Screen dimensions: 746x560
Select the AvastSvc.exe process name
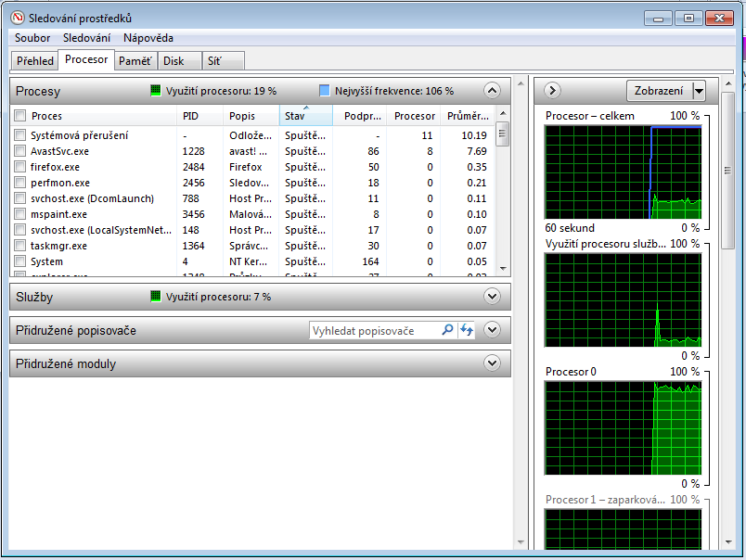pyautogui.click(x=59, y=151)
